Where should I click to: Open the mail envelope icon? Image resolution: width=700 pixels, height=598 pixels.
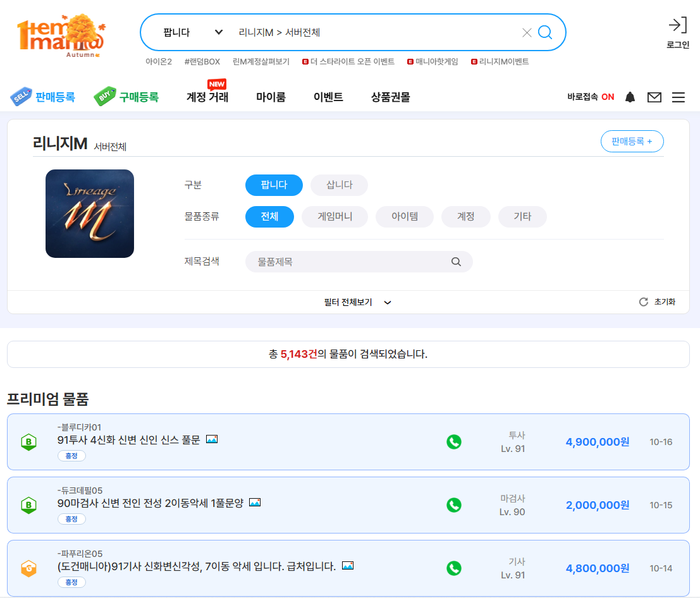click(654, 97)
